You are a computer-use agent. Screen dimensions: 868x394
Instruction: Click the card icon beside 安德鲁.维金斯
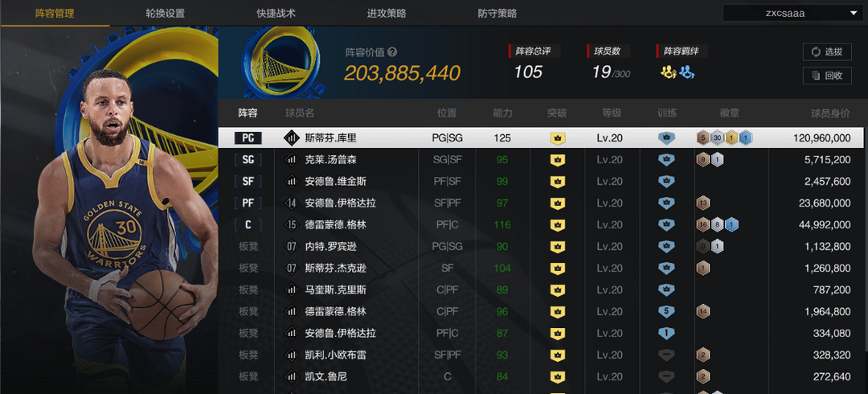(291, 181)
